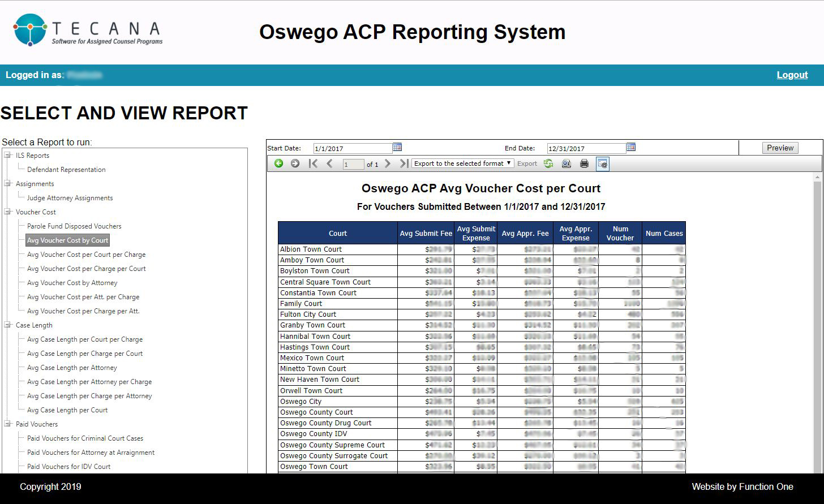Screen dimensions: 824x504
Task: Print the report using printer icon
Action: click(584, 163)
